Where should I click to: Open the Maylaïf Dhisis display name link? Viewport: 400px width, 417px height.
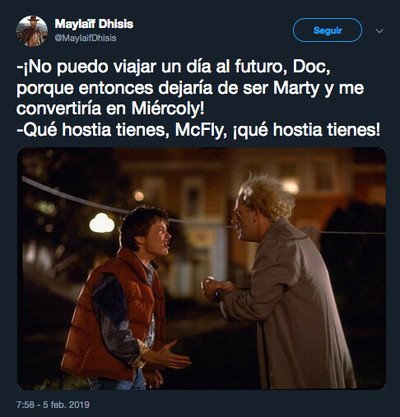point(94,24)
